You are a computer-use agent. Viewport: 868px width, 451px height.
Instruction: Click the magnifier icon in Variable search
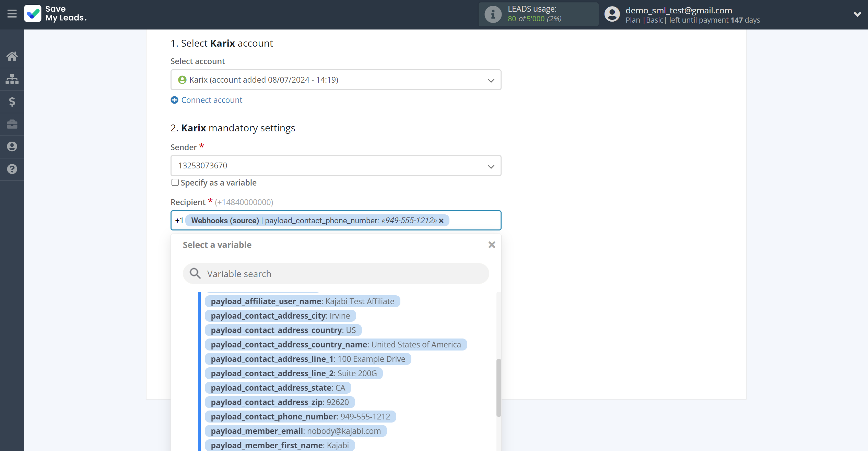click(x=195, y=274)
